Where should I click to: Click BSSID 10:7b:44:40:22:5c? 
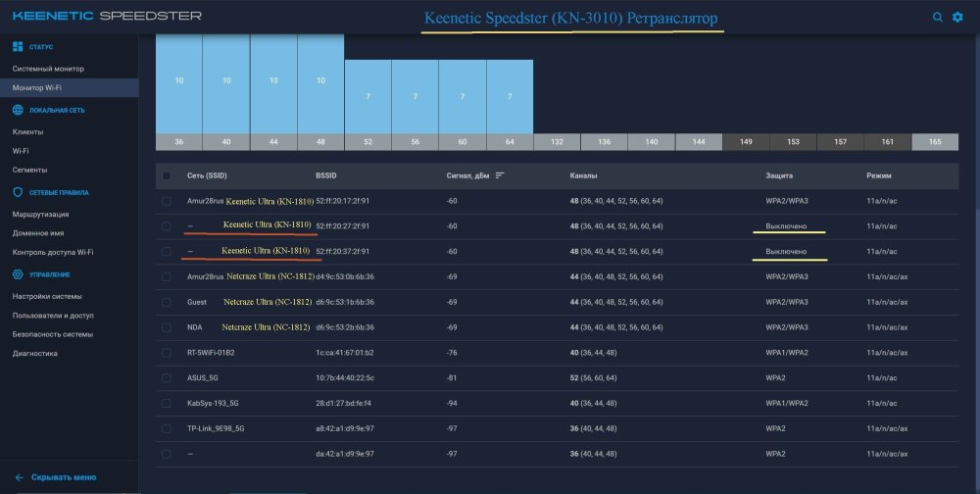tap(345, 378)
